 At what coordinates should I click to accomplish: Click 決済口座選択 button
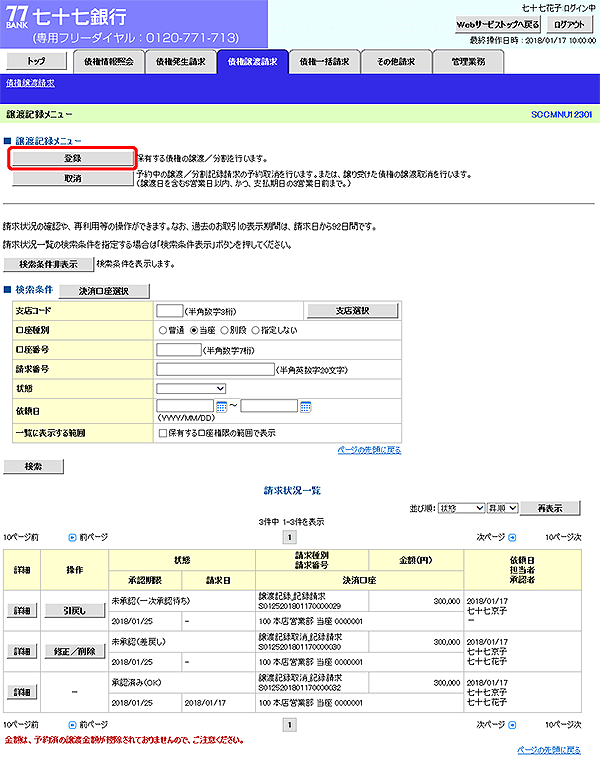click(x=104, y=291)
